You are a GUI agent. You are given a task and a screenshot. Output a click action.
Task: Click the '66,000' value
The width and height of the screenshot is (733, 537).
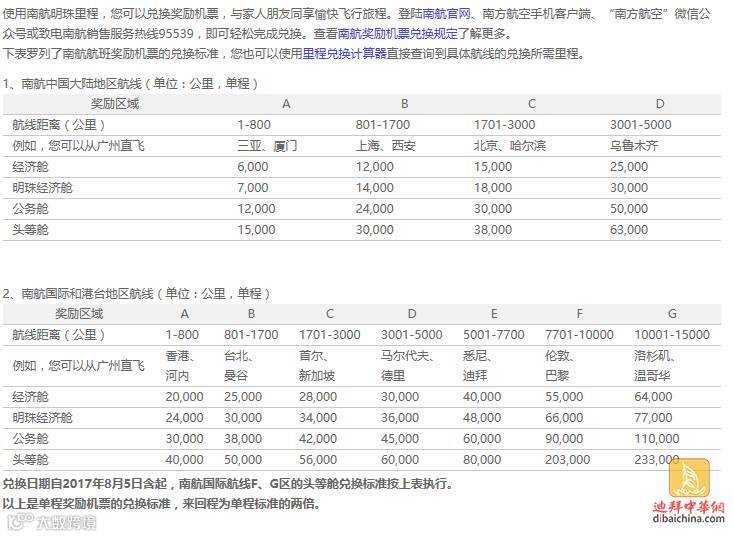point(564,418)
